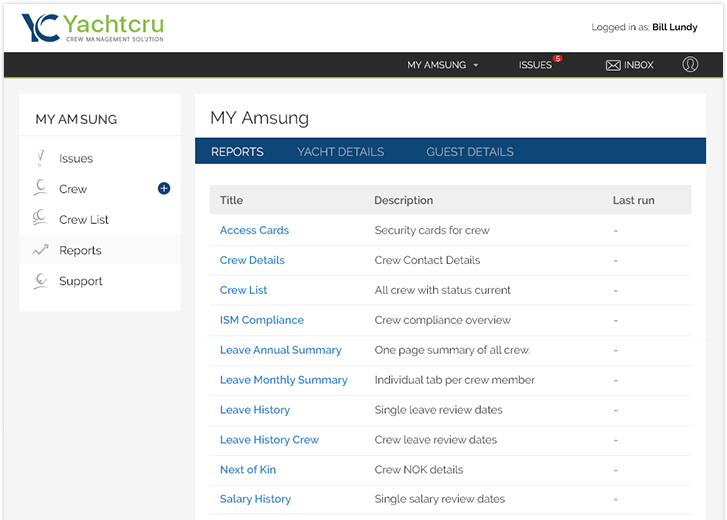Switch to the GUEST DETAILS tab

click(470, 152)
